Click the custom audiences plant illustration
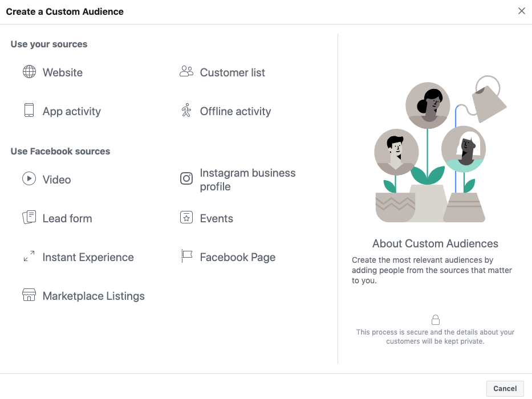This screenshot has height=399, width=532. tap(440, 149)
